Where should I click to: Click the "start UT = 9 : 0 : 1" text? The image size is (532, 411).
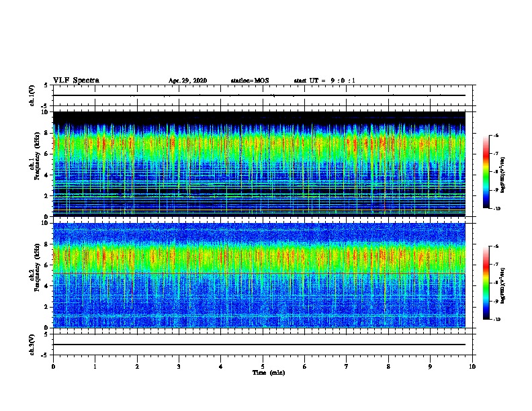tap(324, 81)
